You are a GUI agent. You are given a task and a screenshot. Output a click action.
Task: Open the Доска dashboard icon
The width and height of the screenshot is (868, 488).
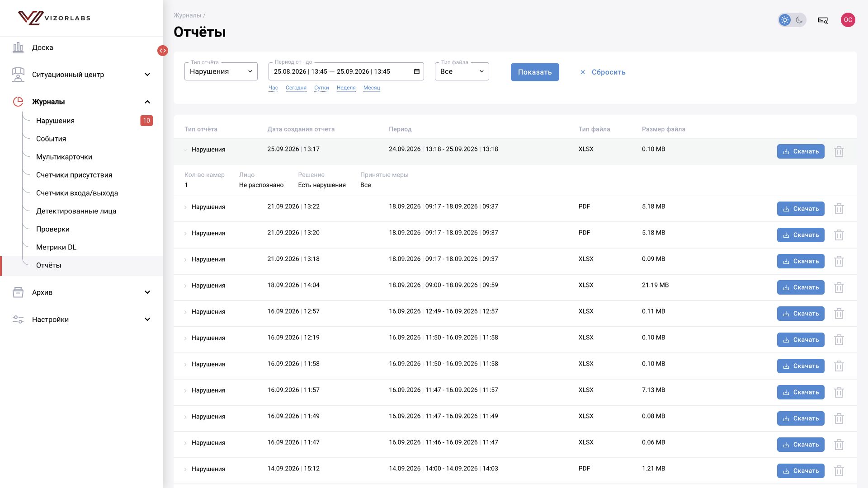click(x=18, y=47)
